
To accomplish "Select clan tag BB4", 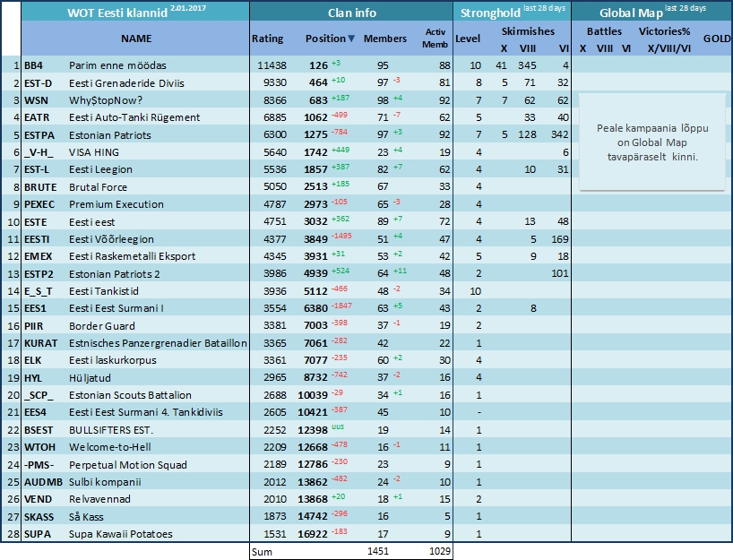I will (x=34, y=65).
